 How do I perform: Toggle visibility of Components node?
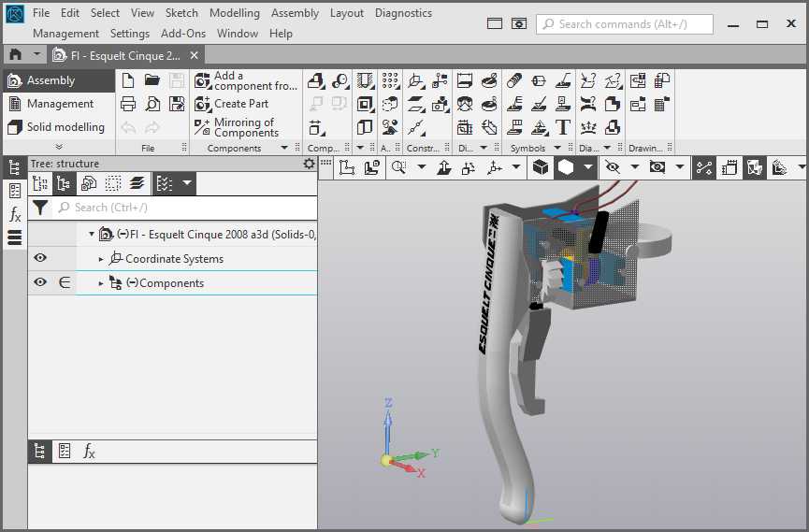[x=40, y=283]
